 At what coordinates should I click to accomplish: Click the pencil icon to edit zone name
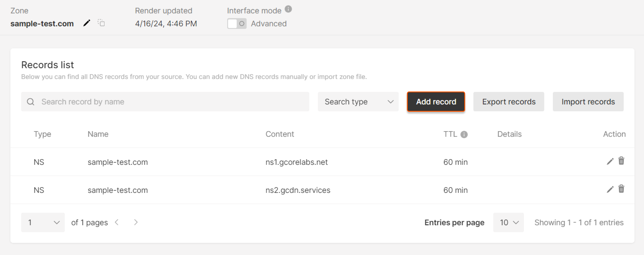(86, 23)
